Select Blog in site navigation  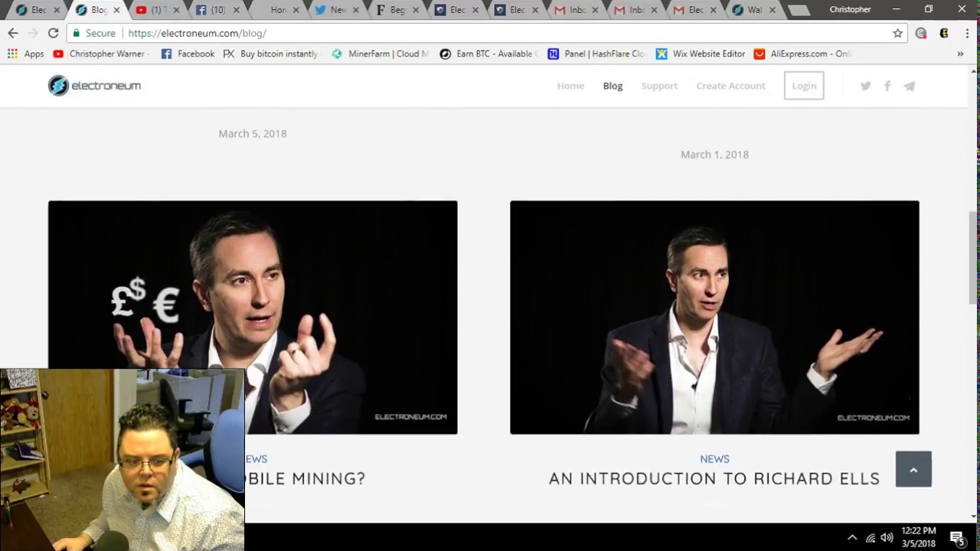(612, 86)
